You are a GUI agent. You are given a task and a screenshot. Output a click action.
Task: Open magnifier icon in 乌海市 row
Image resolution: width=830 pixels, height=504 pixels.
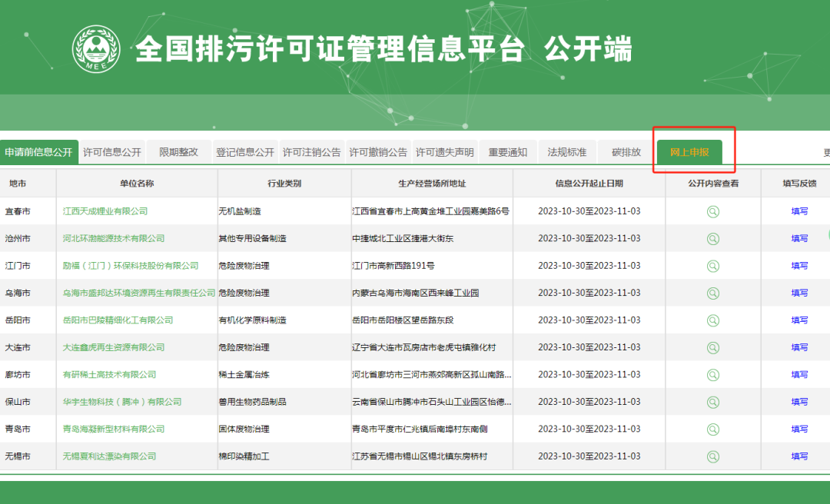[713, 293]
